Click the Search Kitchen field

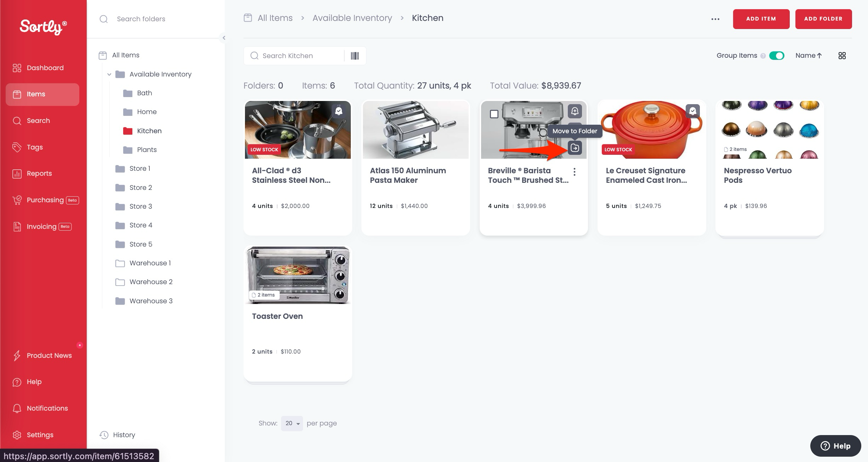pyautogui.click(x=294, y=56)
